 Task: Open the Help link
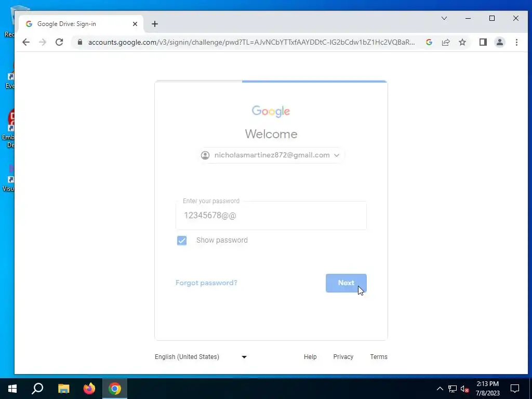tap(310, 356)
